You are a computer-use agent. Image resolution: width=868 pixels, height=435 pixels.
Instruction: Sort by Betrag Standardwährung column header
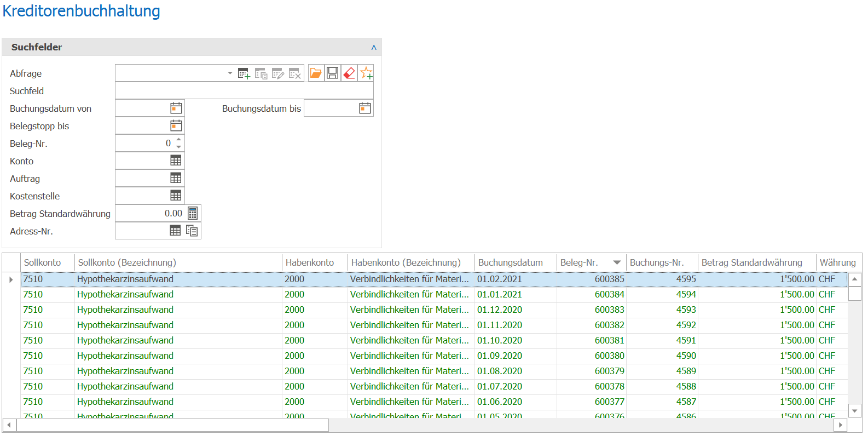pyautogui.click(x=757, y=262)
